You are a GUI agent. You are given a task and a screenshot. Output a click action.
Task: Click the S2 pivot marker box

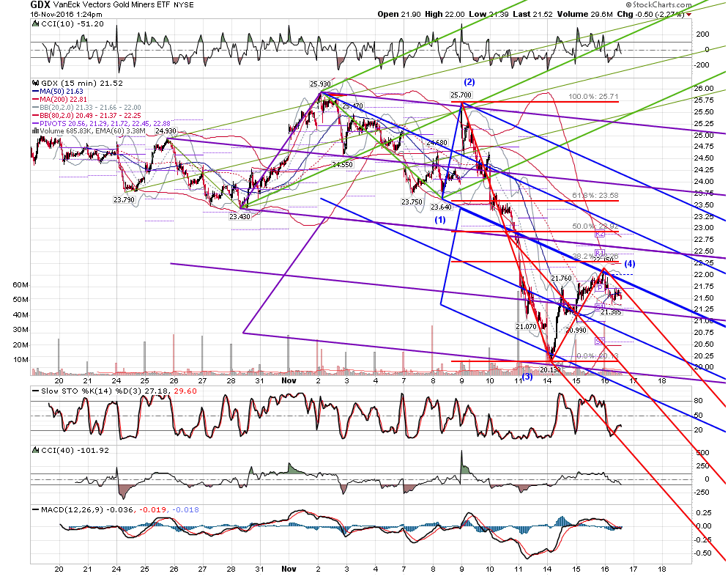click(x=600, y=342)
